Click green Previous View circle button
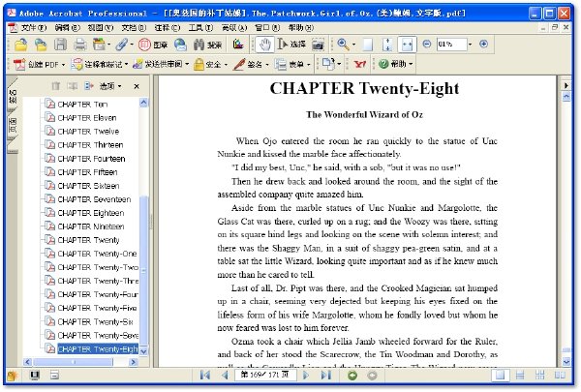The width and height of the screenshot is (581, 392). 352,376
